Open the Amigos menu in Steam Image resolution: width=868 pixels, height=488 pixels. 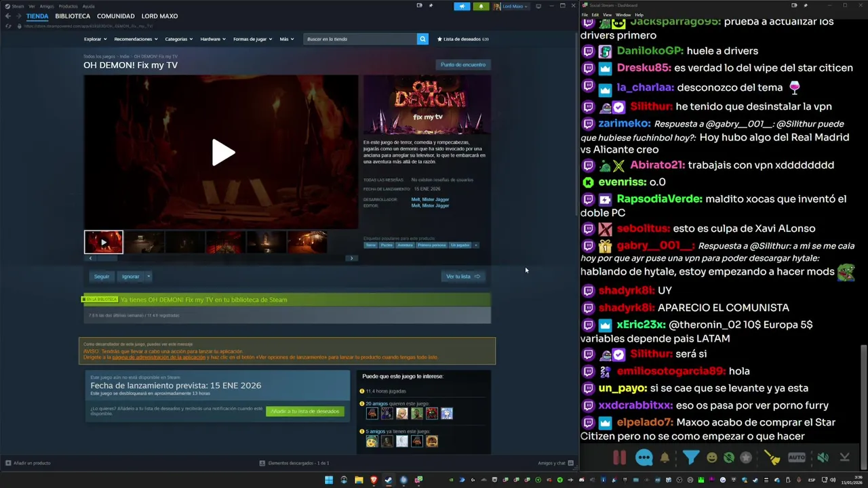47,6
